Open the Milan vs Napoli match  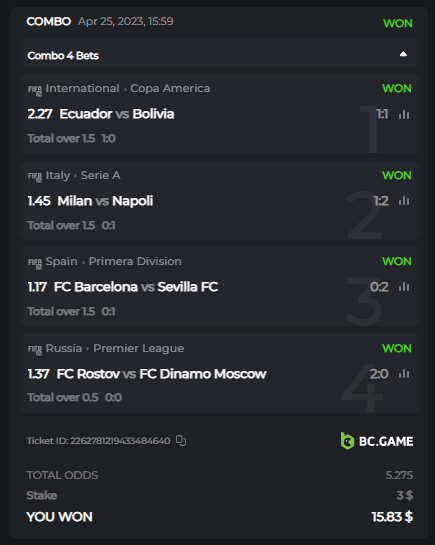[105, 201]
